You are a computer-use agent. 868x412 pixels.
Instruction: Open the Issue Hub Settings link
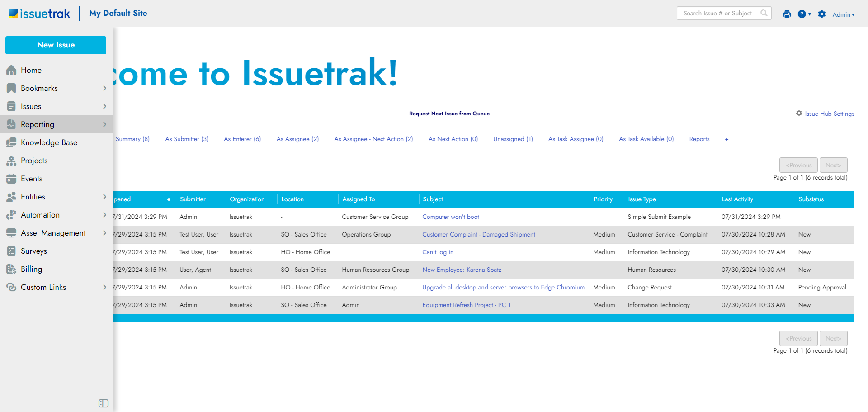(x=830, y=114)
